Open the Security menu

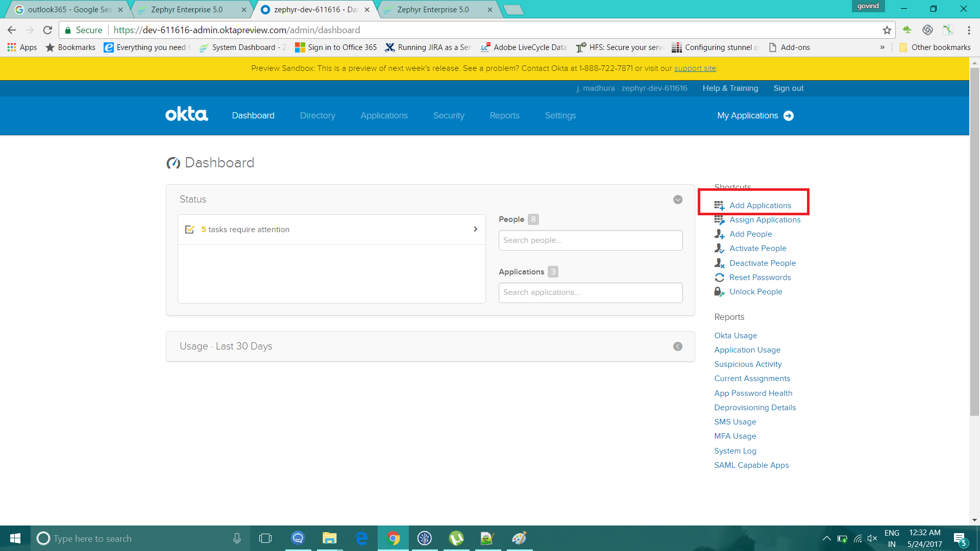pos(449,116)
